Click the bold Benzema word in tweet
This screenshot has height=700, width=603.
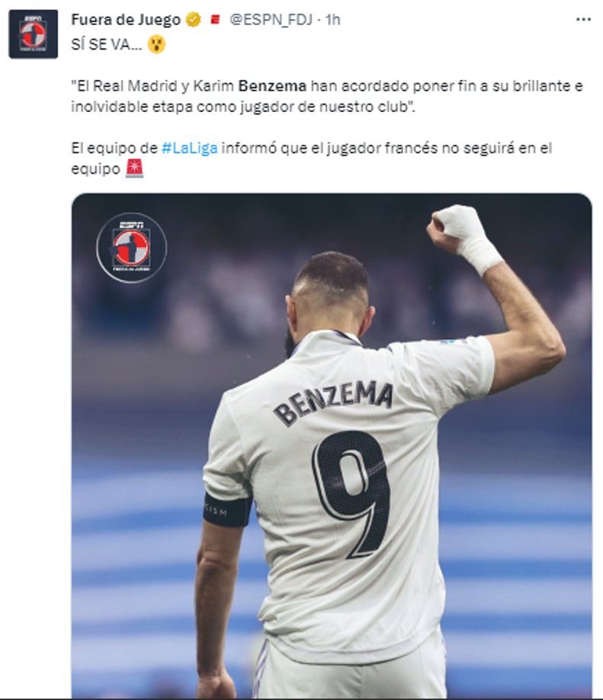(272, 85)
